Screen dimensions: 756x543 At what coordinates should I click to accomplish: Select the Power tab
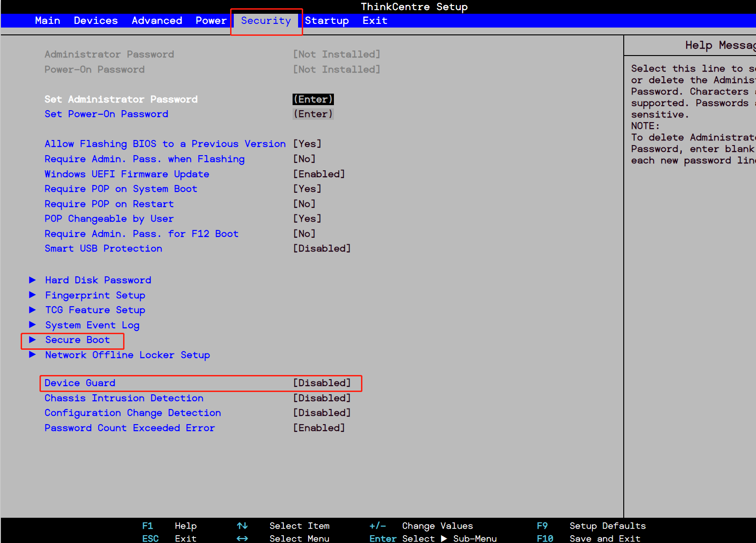point(211,21)
